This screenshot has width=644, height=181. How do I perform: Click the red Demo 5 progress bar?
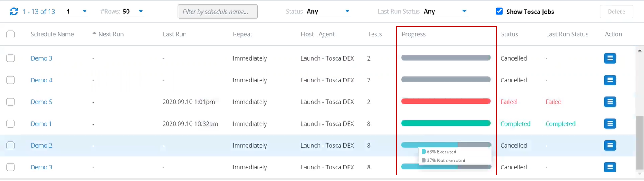pos(446,102)
